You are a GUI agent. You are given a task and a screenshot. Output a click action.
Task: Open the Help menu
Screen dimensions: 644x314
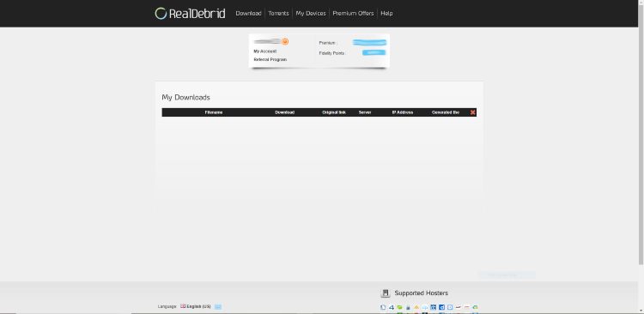click(x=386, y=14)
